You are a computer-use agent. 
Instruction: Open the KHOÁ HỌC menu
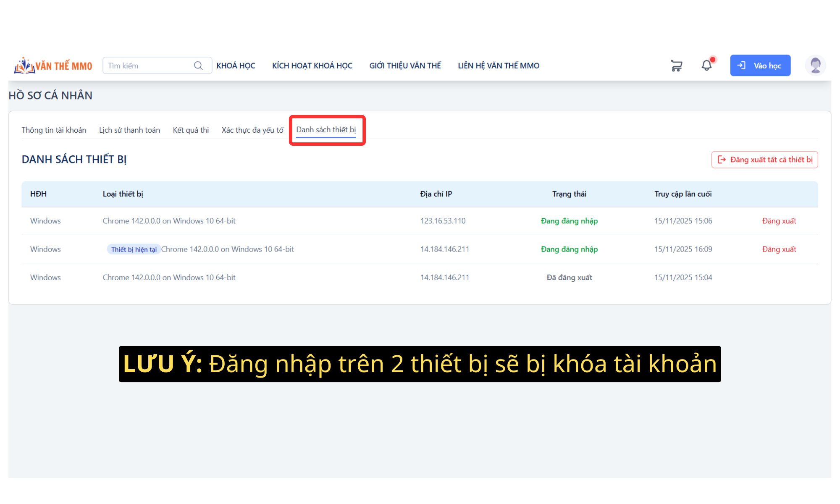236,66
